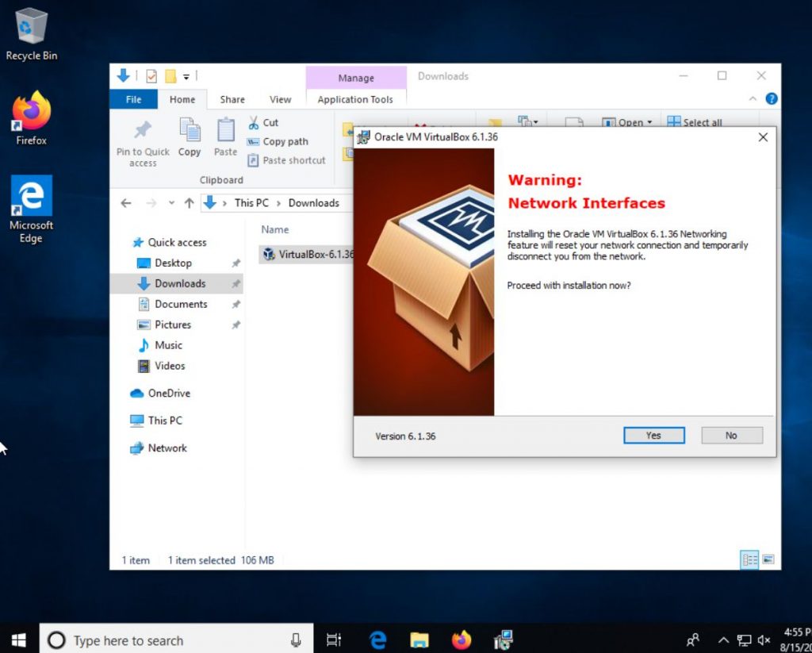Open the Recycle Bin on the desktop
Screen dimensions: 812x653
point(30,24)
